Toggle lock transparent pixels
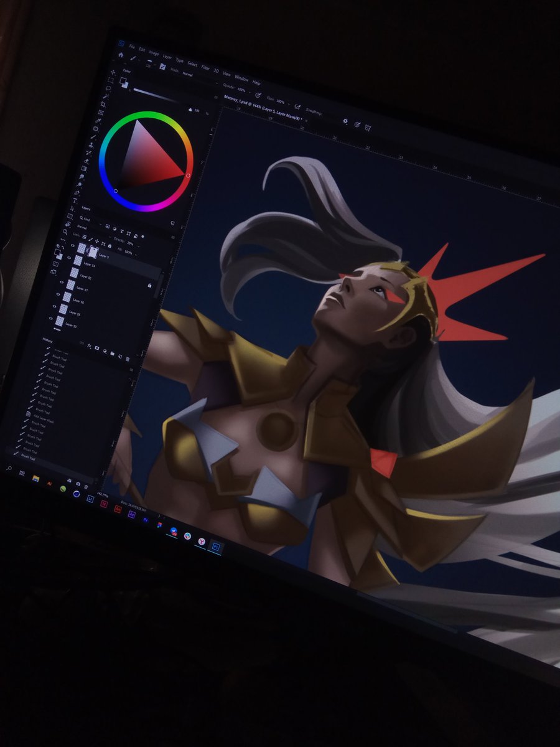 tap(84, 237)
